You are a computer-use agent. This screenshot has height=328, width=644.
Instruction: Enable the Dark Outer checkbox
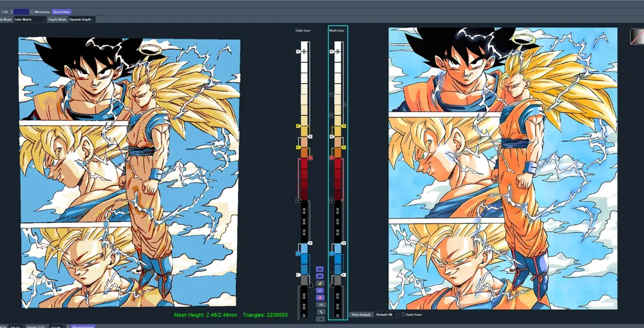tap(403, 314)
